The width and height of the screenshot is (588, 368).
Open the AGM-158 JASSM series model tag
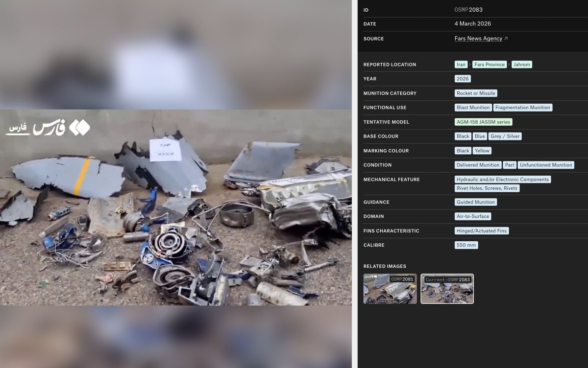pyautogui.click(x=484, y=121)
